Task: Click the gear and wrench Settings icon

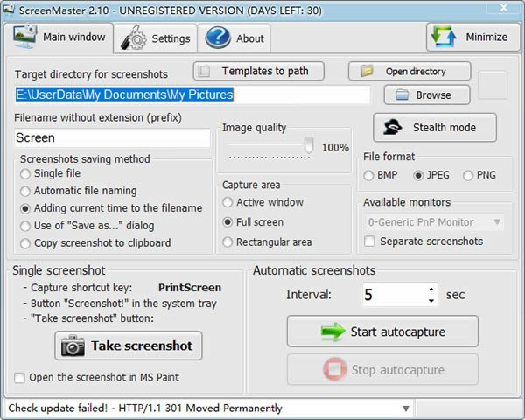Action: pos(133,38)
